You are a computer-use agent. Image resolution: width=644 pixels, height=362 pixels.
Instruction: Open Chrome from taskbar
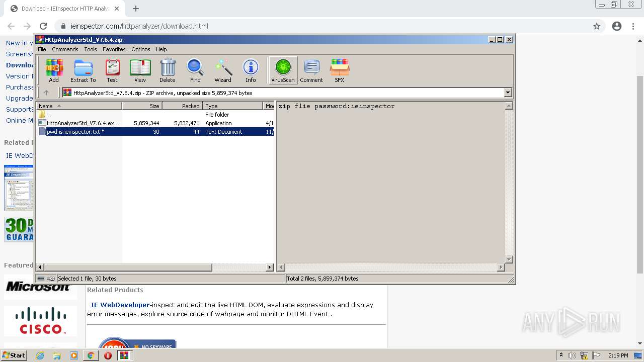91,355
